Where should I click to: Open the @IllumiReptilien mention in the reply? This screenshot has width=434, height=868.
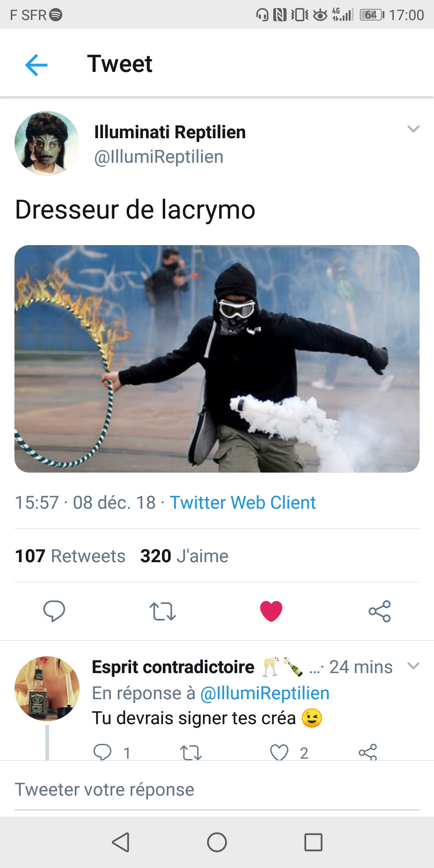click(x=265, y=693)
